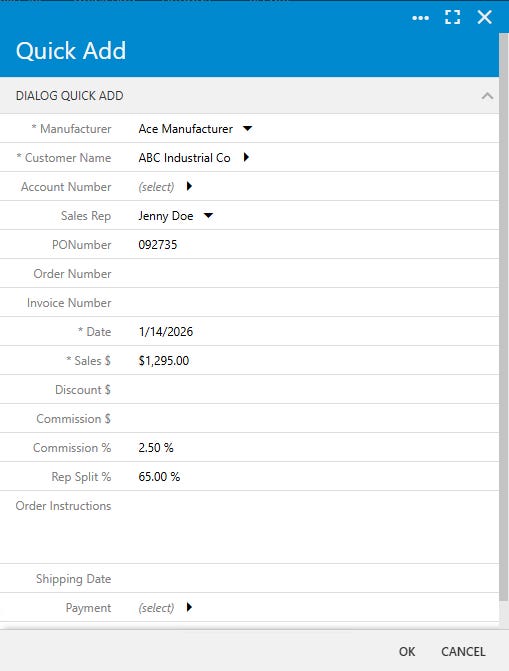Click the Customer Name field label
The width and height of the screenshot is (509, 671).
pos(63,158)
